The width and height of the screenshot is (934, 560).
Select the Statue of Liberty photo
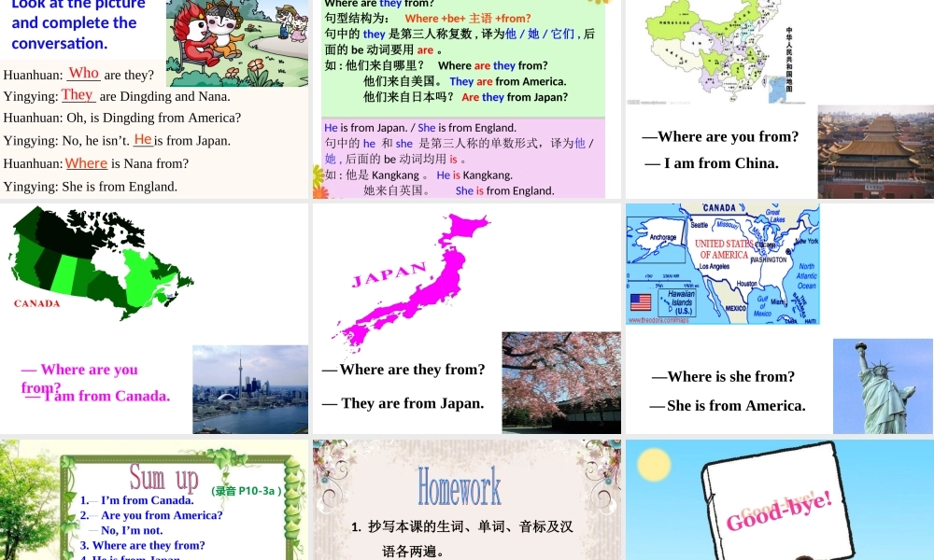coord(882,385)
